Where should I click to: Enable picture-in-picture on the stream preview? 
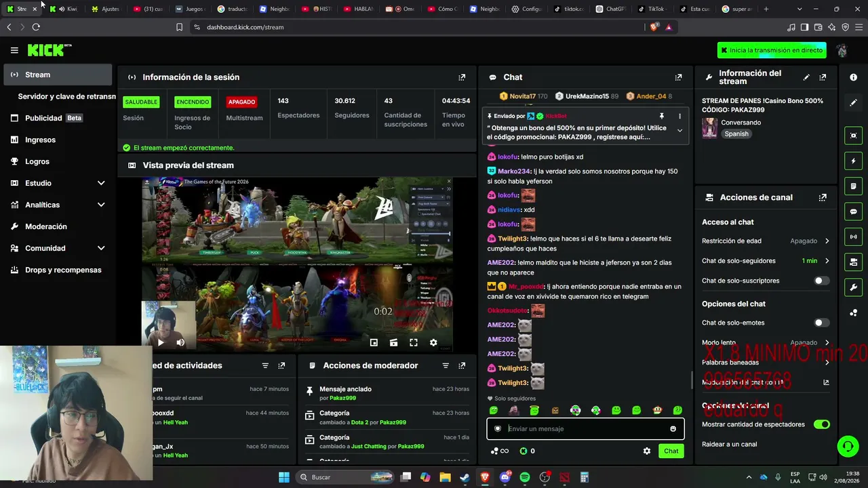pyautogui.click(x=374, y=342)
